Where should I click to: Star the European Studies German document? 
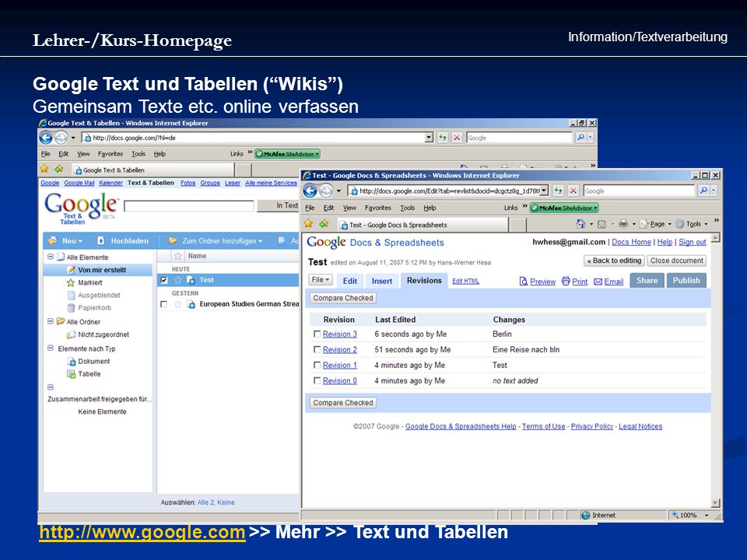pyautogui.click(x=177, y=304)
